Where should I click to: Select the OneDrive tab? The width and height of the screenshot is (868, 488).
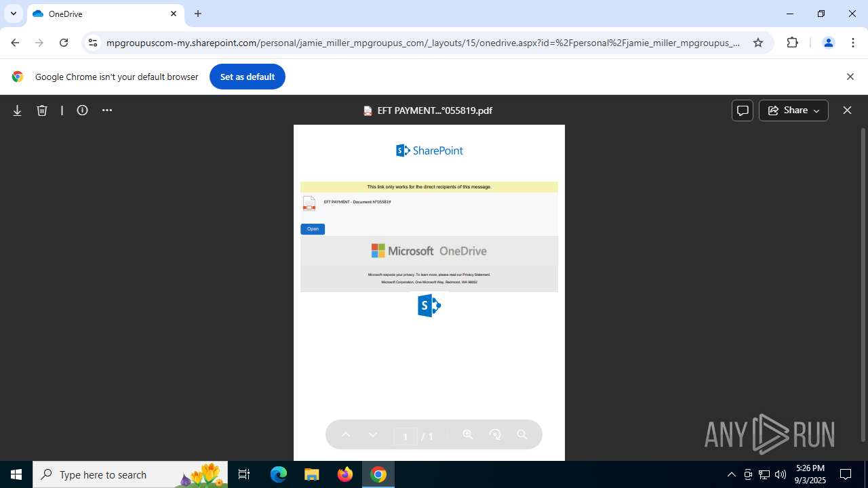click(x=105, y=14)
